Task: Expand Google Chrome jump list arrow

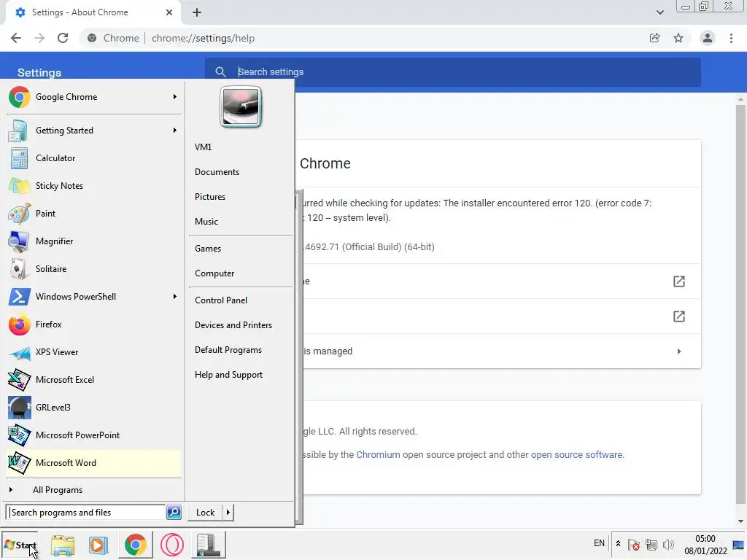Action: pos(175,97)
